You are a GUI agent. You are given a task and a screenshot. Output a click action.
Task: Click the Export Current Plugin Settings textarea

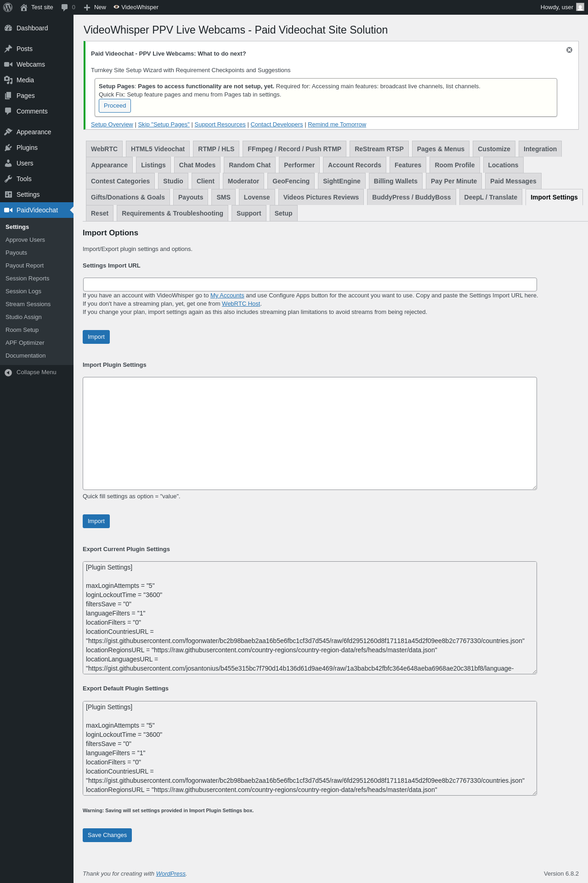pyautogui.click(x=310, y=618)
